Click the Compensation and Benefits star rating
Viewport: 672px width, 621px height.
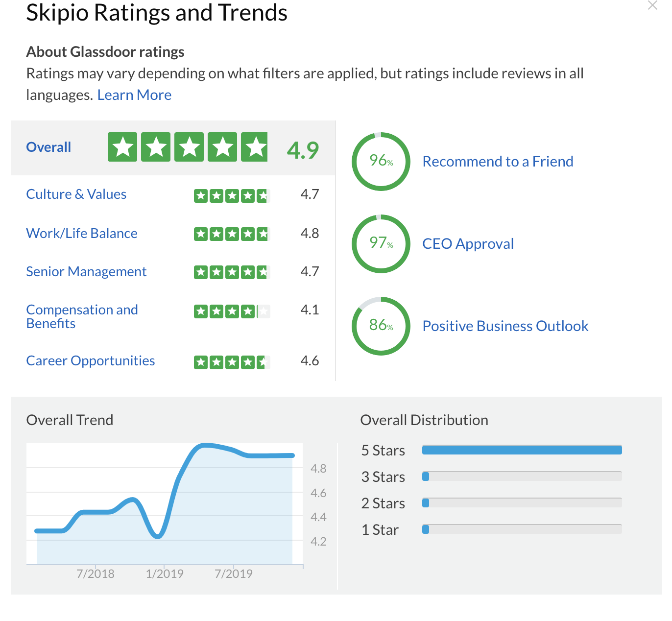(232, 311)
